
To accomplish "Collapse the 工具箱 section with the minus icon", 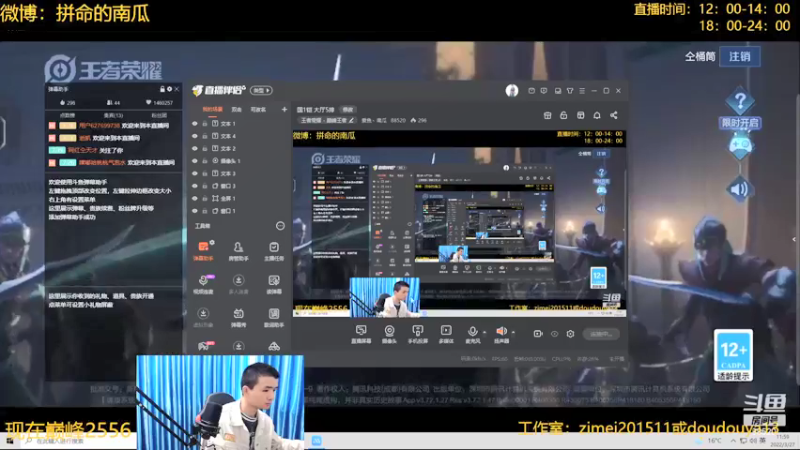I will [x=280, y=226].
